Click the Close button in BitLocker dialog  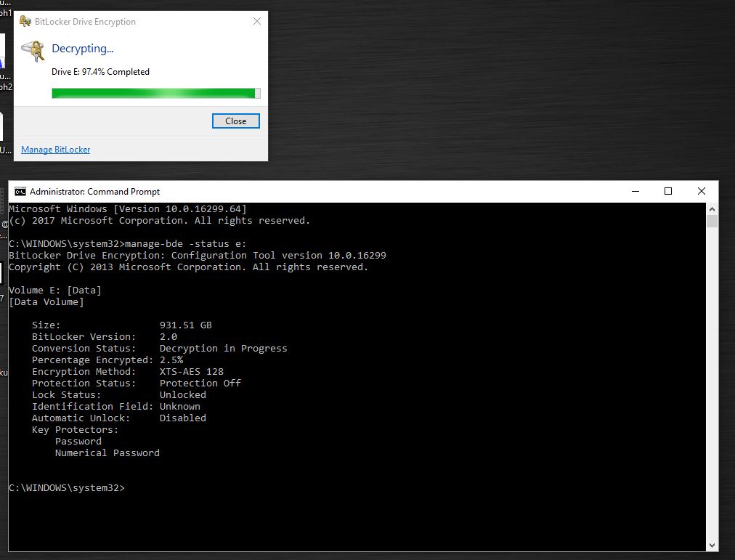[236, 121]
